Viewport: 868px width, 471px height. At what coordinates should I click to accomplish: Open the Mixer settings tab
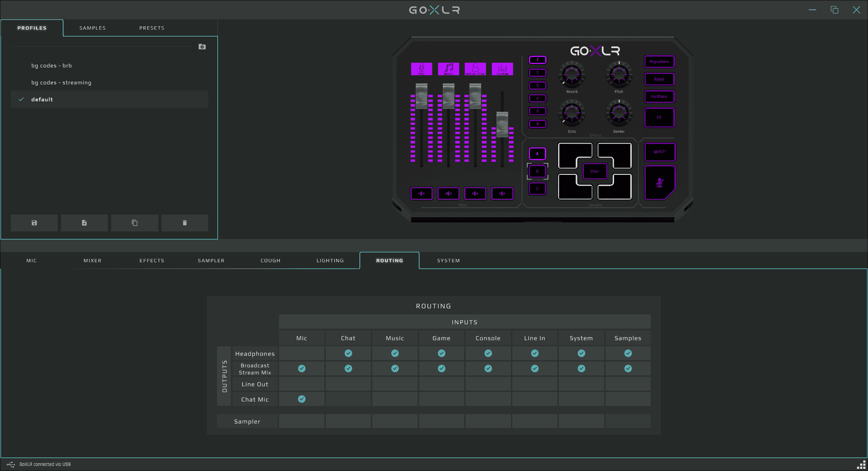[93, 261]
